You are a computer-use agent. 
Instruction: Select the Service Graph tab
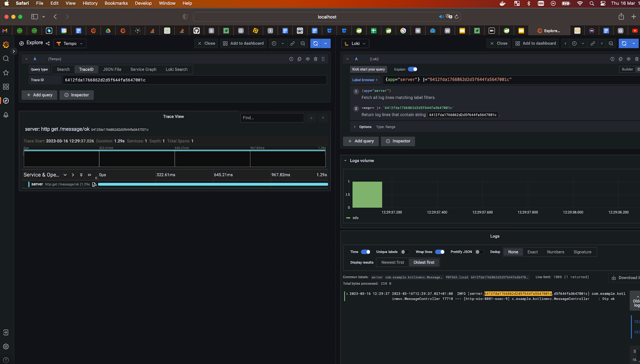point(143,69)
